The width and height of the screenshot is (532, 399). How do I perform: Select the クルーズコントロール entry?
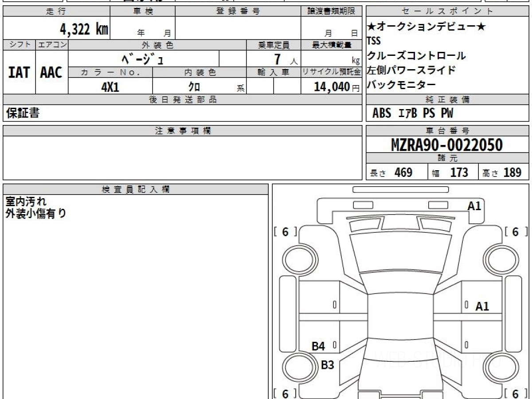416,55
